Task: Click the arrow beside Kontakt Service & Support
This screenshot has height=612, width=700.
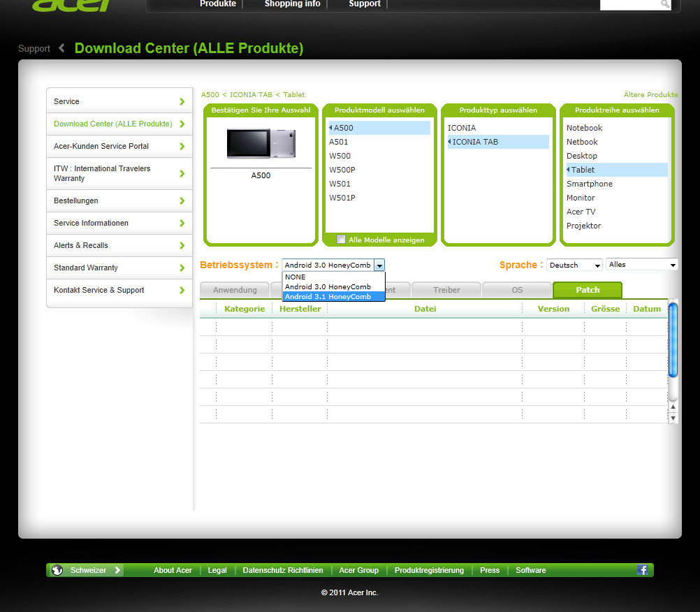Action: pyautogui.click(x=182, y=290)
